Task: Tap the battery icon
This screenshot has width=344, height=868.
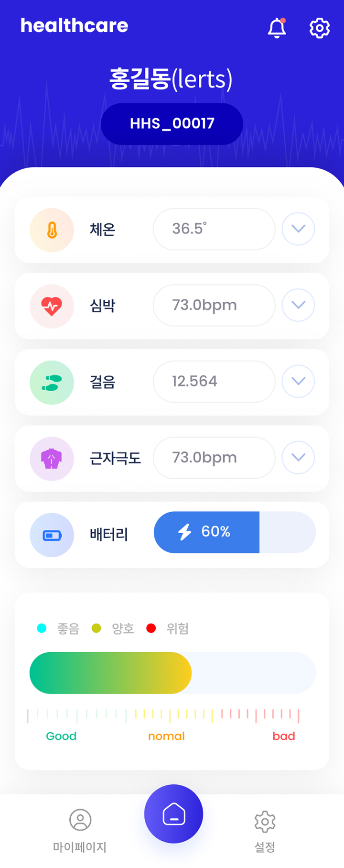Action: pyautogui.click(x=52, y=535)
